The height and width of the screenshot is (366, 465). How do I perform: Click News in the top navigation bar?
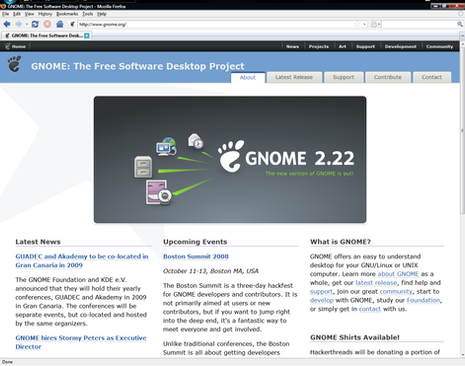click(x=292, y=46)
